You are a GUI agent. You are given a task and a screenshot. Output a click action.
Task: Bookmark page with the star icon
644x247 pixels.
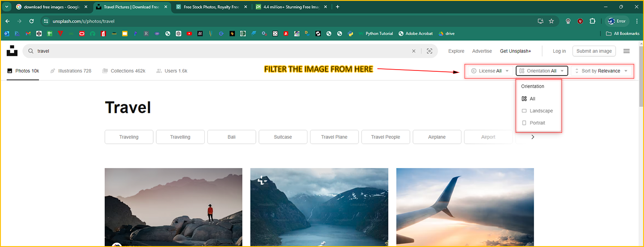[551, 21]
